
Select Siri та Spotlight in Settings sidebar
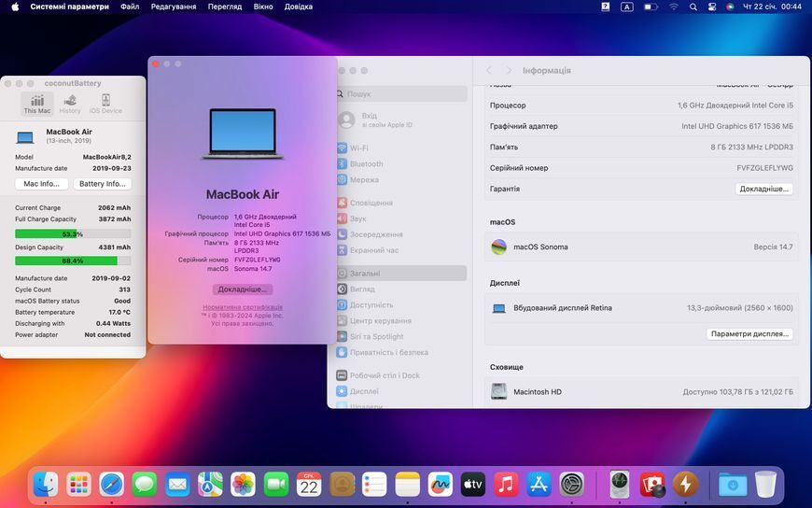[x=402, y=336]
